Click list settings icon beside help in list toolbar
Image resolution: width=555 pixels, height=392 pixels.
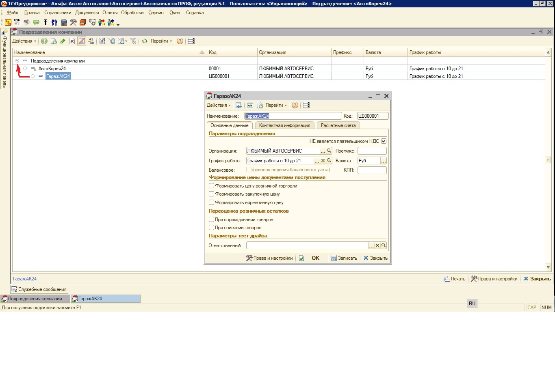pyautogui.click(x=191, y=41)
